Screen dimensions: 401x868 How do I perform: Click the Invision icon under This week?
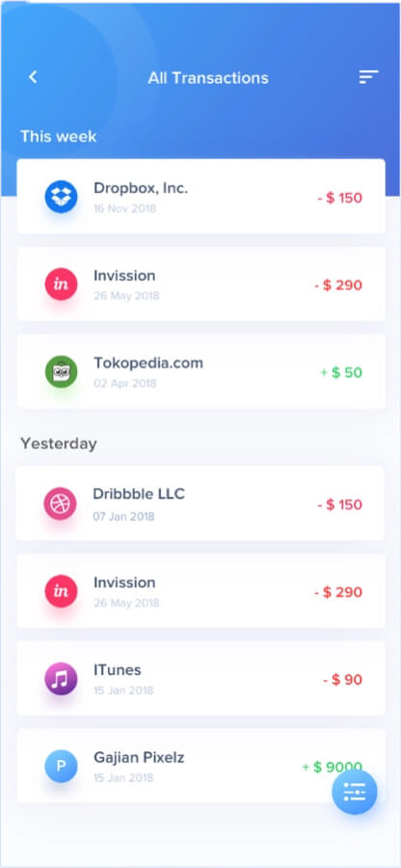coord(61,284)
